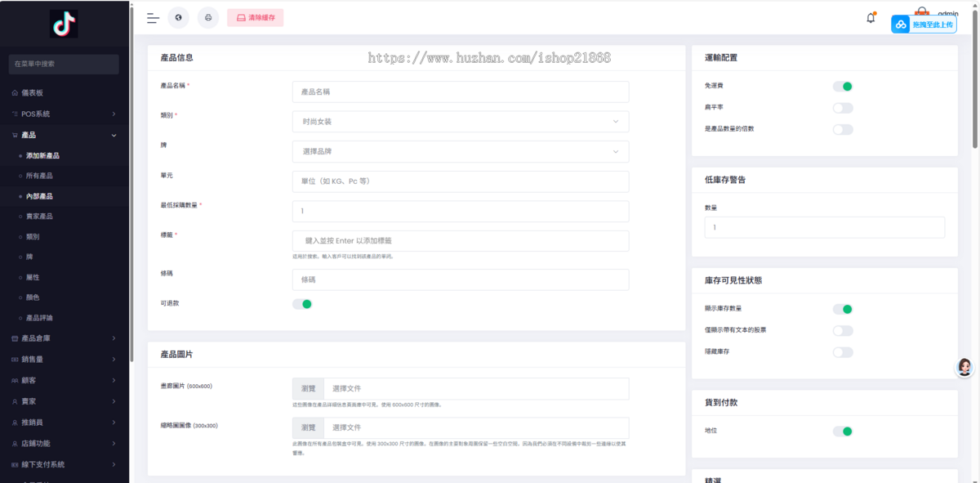The width and height of the screenshot is (980, 483).
Task: Click 選擇文件 field for 畫廊圖片
Action: pyautogui.click(x=477, y=388)
